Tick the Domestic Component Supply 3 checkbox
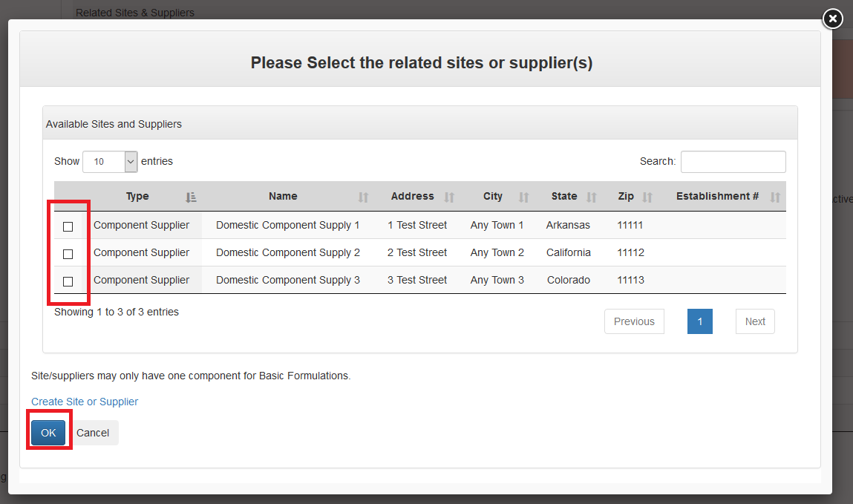853x504 pixels. [68, 281]
